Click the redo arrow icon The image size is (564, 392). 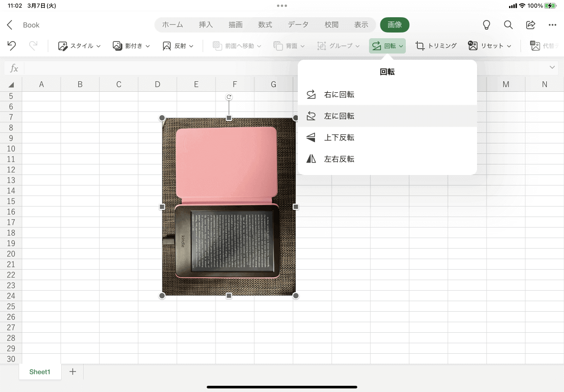[33, 46]
